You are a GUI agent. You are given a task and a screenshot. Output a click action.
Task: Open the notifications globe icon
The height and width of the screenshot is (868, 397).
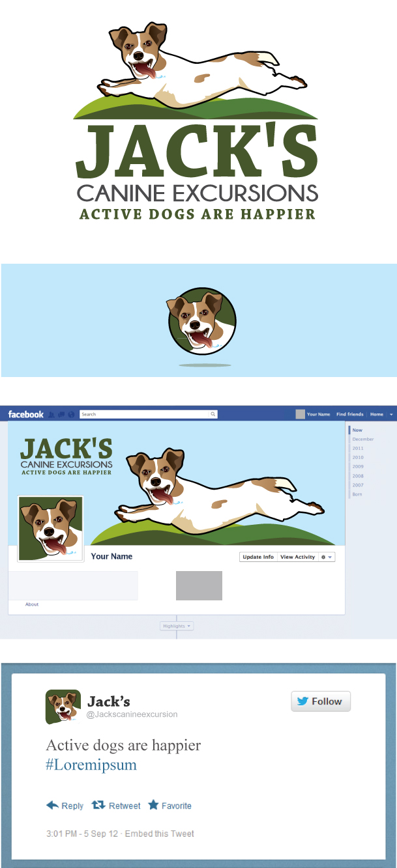click(70, 414)
